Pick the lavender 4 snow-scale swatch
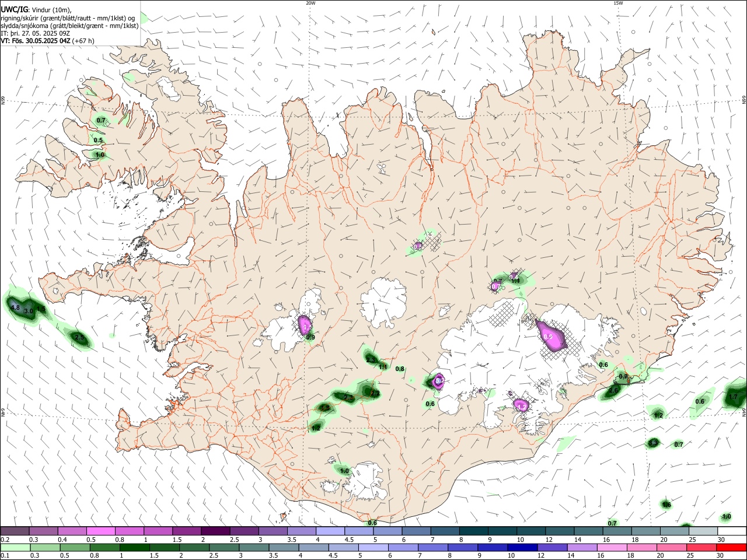Viewport: 747px width, 560px height. 329,531
